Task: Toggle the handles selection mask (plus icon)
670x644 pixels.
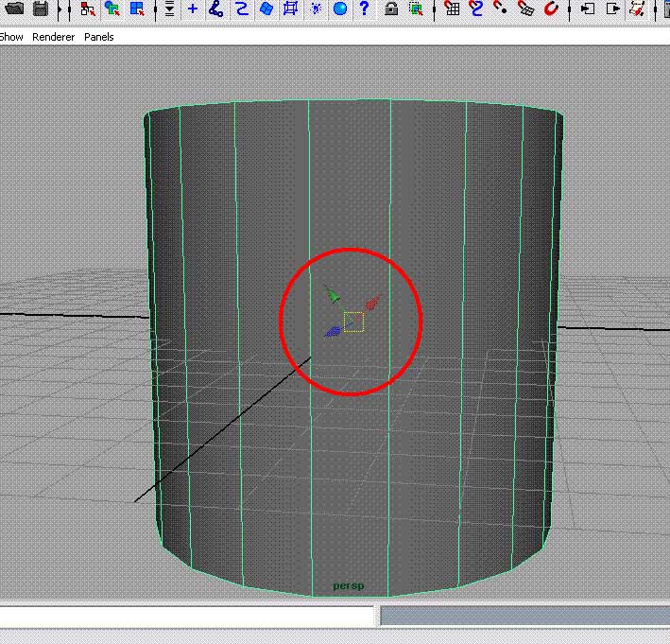Action: [x=193, y=9]
